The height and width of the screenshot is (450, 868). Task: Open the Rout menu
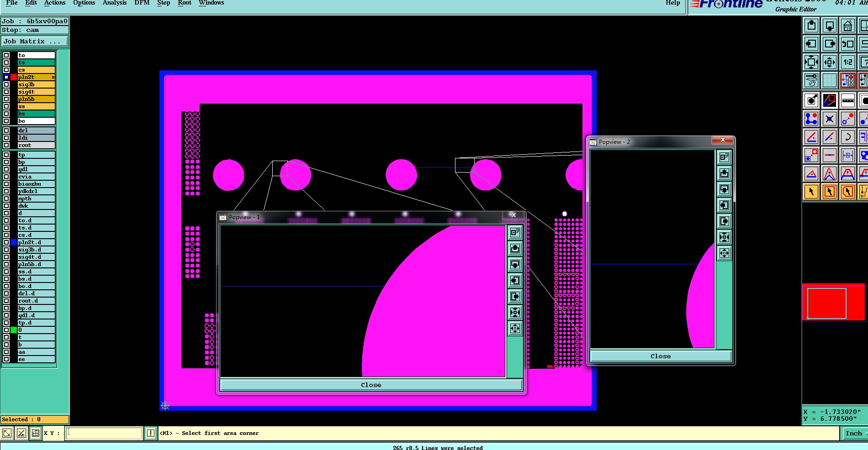[x=185, y=3]
